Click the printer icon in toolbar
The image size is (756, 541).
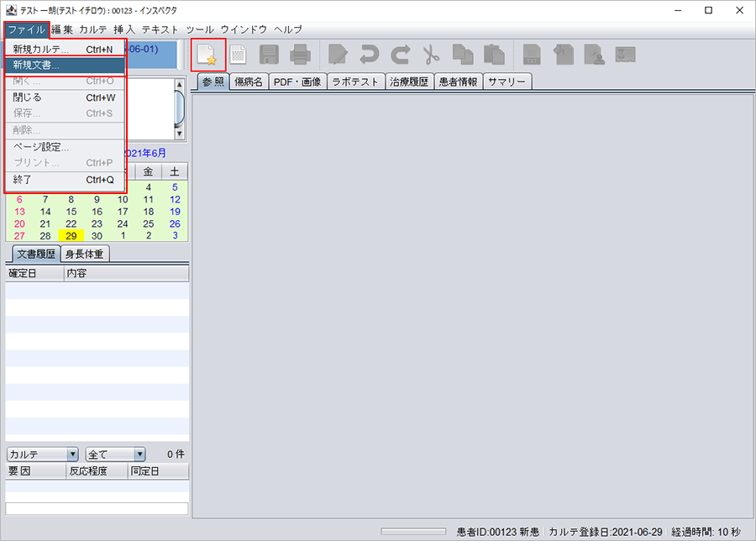(300, 55)
